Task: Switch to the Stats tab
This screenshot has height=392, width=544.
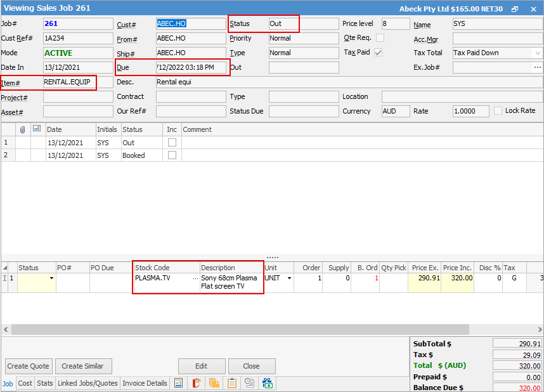Action: click(45, 383)
